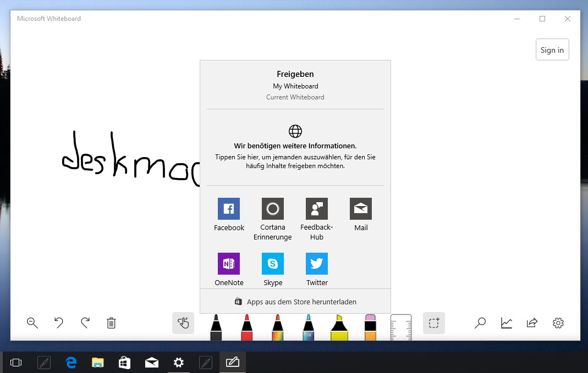This screenshot has width=588, height=373.
Task: Share the whiteboard to Facebook
Action: point(229,214)
